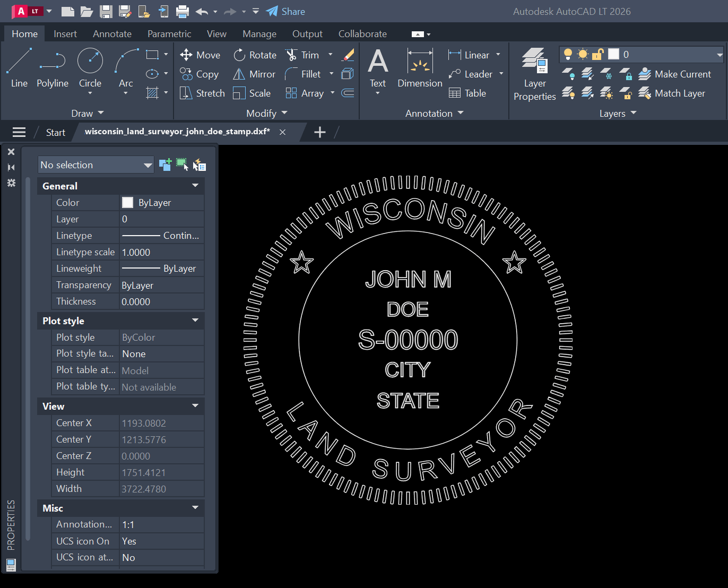The width and height of the screenshot is (728, 588).
Task: Toggle auto-hide on the Properties palette
Action: 11,167
